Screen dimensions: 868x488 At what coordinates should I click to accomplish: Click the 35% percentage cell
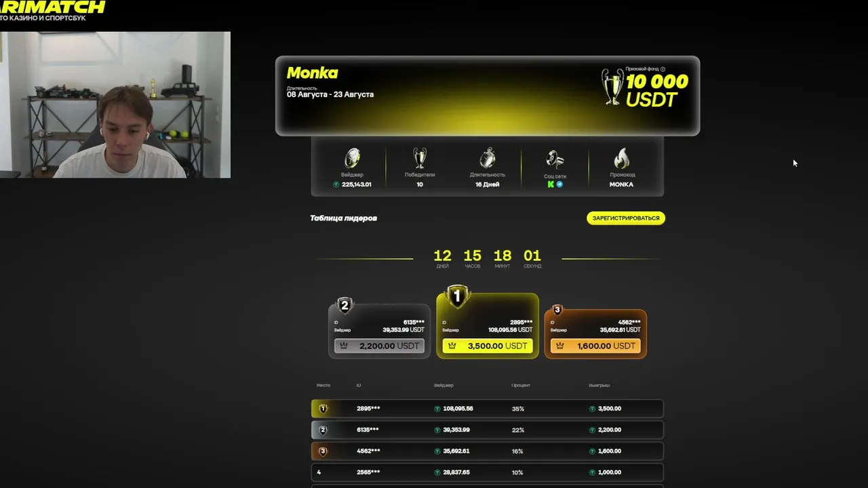pyautogui.click(x=518, y=409)
